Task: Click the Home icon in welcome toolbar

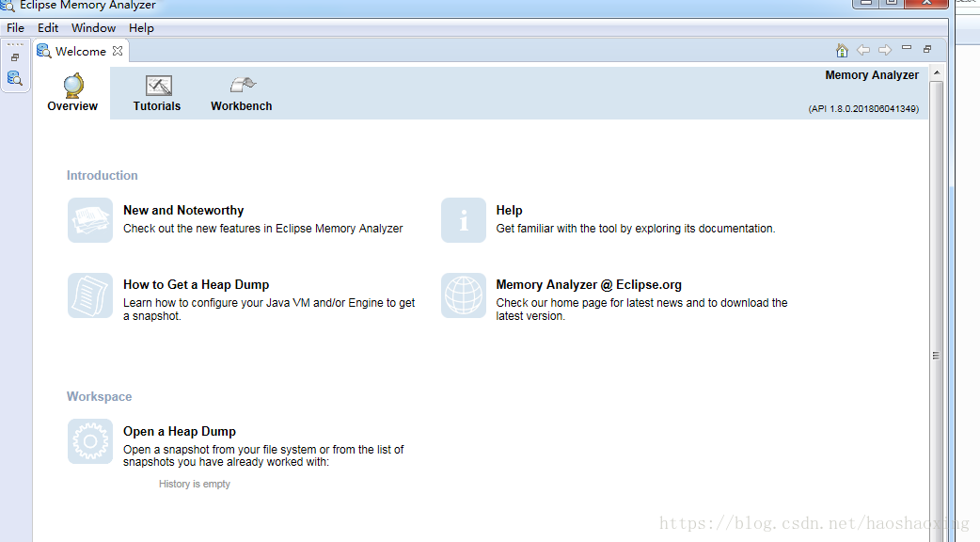Action: tap(842, 50)
